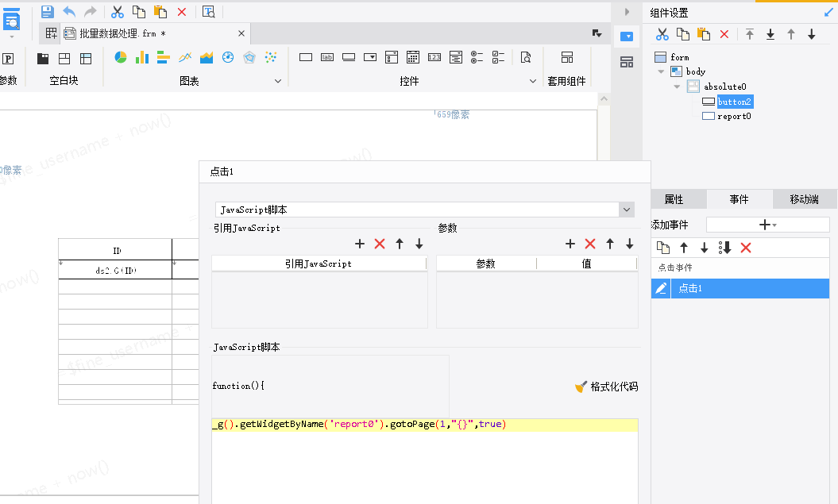Paste using the main toolbar clipboard icon

click(x=160, y=12)
